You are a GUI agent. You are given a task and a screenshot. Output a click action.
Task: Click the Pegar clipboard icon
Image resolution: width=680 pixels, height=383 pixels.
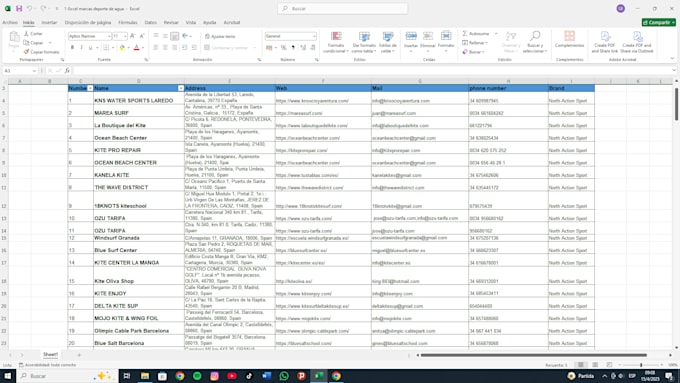click(14, 37)
